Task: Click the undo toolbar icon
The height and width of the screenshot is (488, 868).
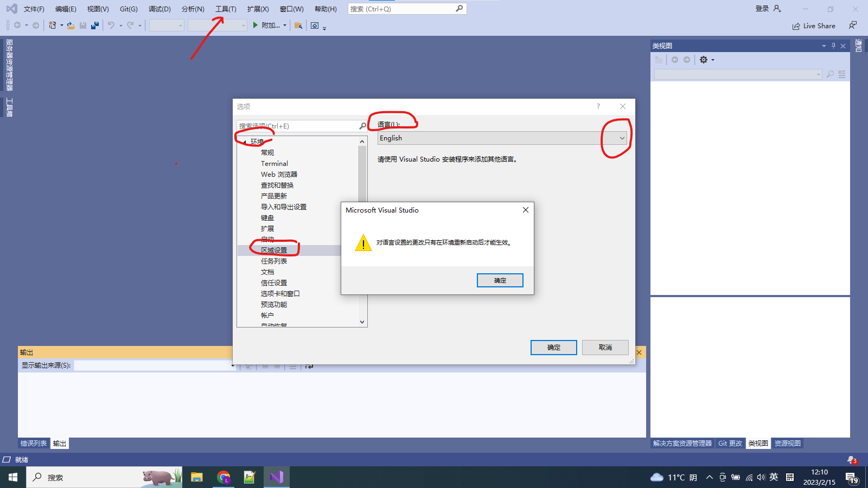Action: [x=111, y=25]
